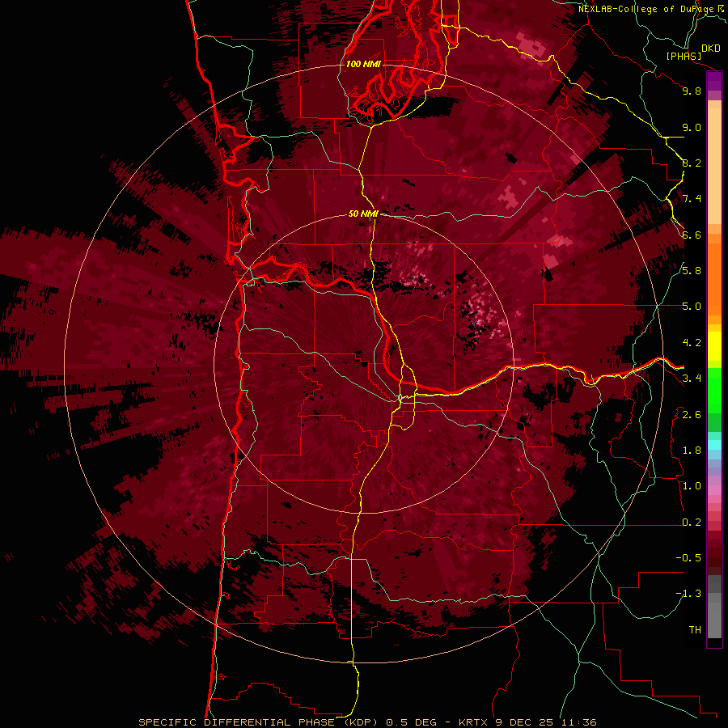Click the KRTX station identifier in the caption
Image resolution: width=728 pixels, height=728 pixels.
pos(473,722)
